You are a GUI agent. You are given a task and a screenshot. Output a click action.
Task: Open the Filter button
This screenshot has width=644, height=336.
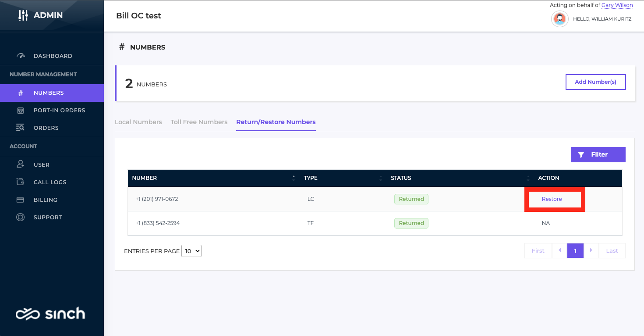pyautogui.click(x=598, y=154)
